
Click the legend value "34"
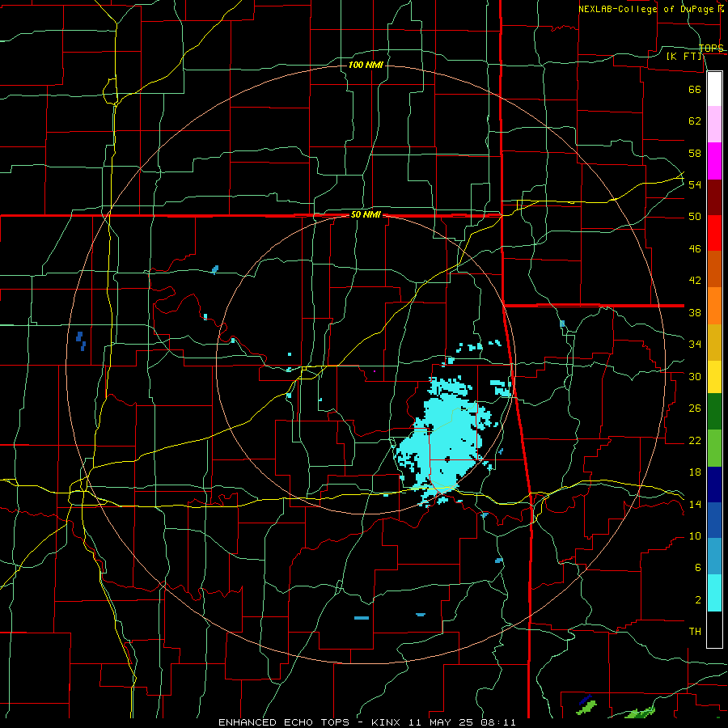tap(695, 345)
